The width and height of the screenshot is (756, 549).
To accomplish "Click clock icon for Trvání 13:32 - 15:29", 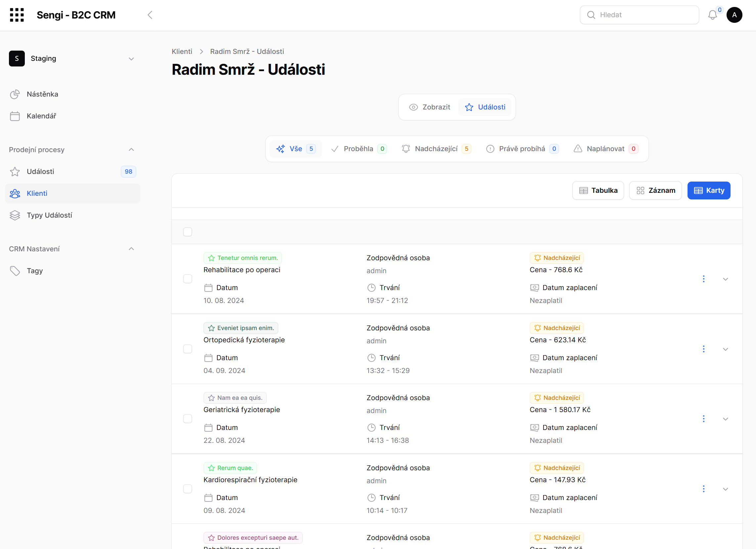I will point(371,358).
